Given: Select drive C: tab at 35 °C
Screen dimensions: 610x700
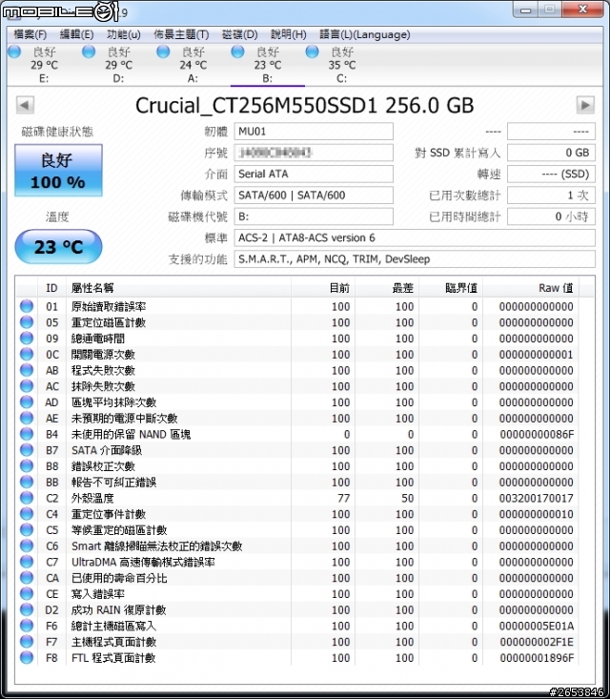Looking at the screenshot, I should (342, 65).
